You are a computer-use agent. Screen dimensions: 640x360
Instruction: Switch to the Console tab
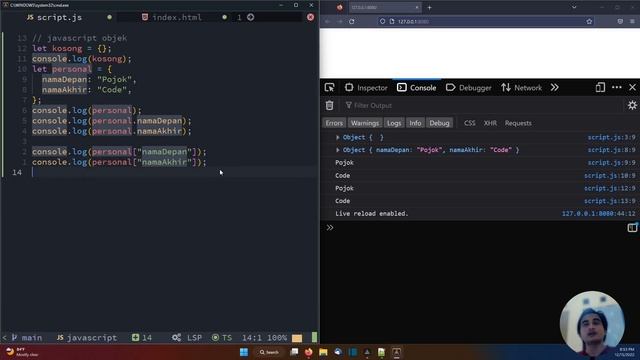(x=417, y=88)
